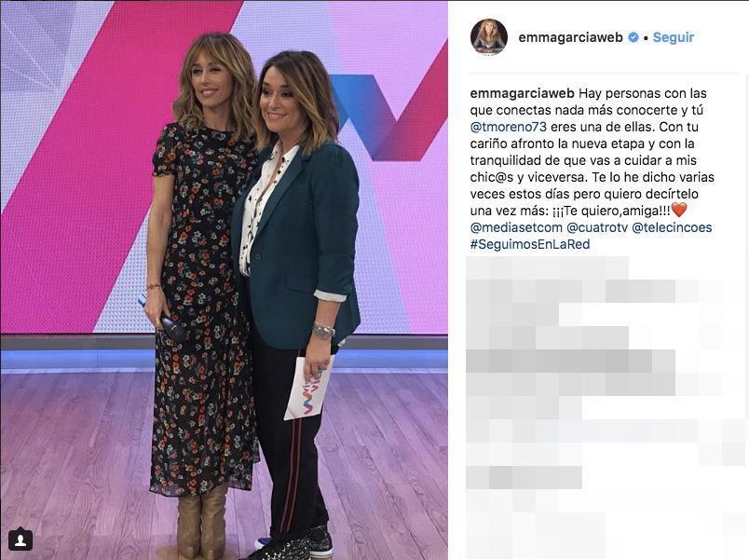This screenshot has height=560, width=749.
Task: Click the dark blurred comment bar
Action: 570,362
